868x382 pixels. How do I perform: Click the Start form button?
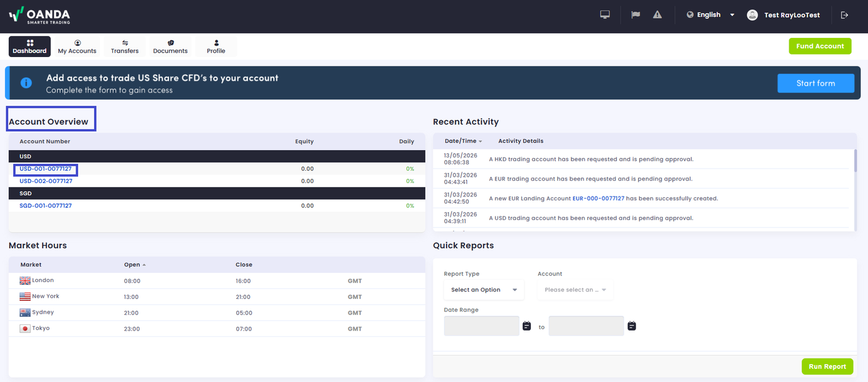click(x=815, y=83)
